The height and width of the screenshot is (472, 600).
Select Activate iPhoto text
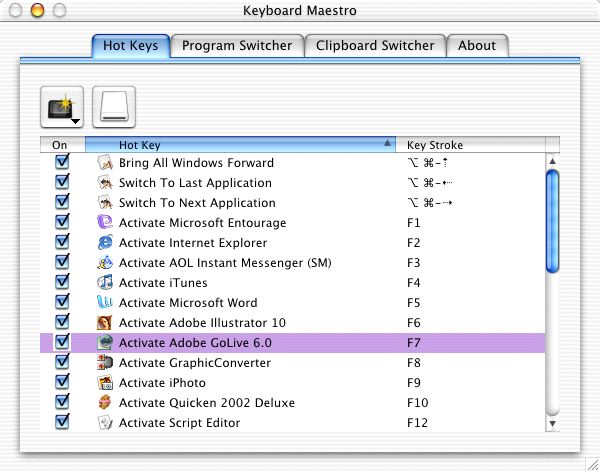pos(162,382)
